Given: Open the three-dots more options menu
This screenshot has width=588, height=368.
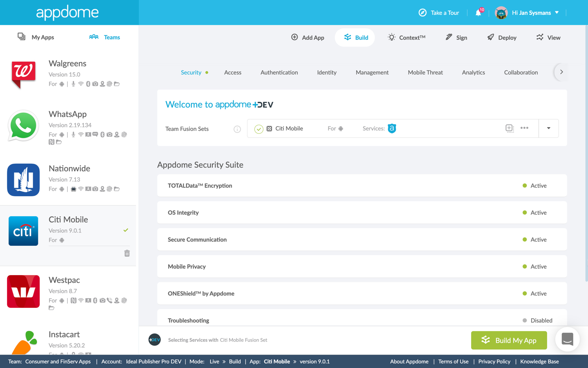Looking at the screenshot, I should coord(524,128).
